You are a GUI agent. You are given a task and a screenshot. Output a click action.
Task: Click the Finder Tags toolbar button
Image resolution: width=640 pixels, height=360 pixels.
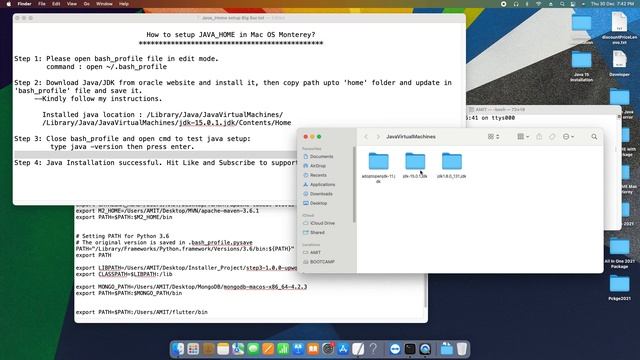click(552, 137)
